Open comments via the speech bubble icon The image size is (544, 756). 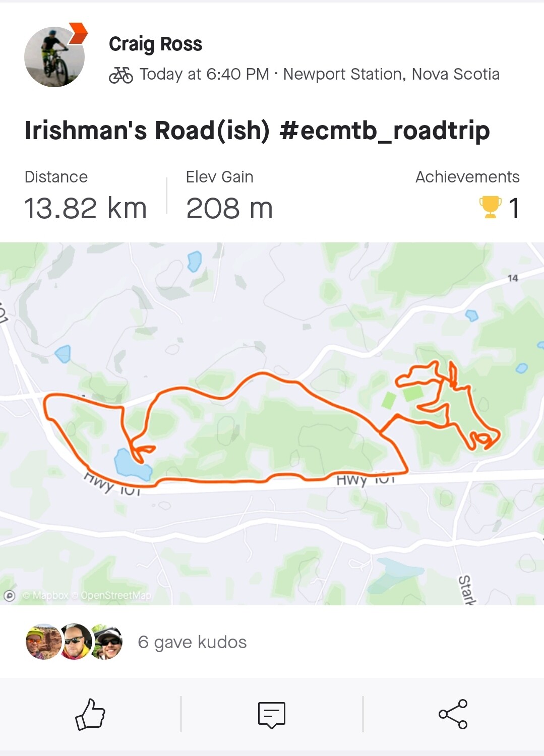[x=272, y=715]
